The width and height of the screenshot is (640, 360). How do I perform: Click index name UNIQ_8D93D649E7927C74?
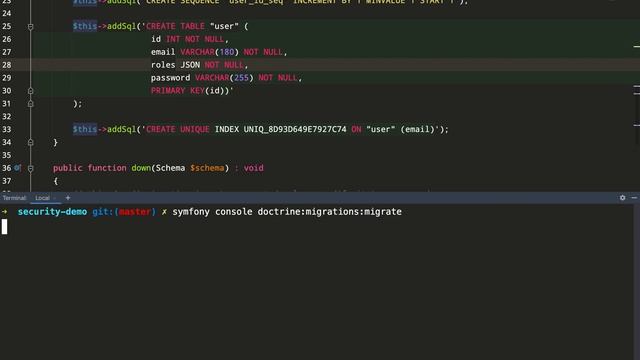[x=295, y=129]
